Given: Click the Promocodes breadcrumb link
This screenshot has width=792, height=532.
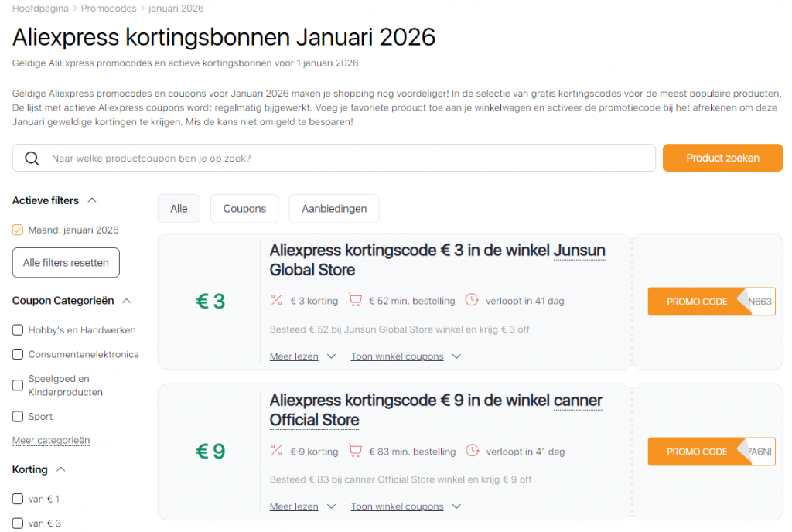Looking at the screenshot, I should [x=109, y=8].
